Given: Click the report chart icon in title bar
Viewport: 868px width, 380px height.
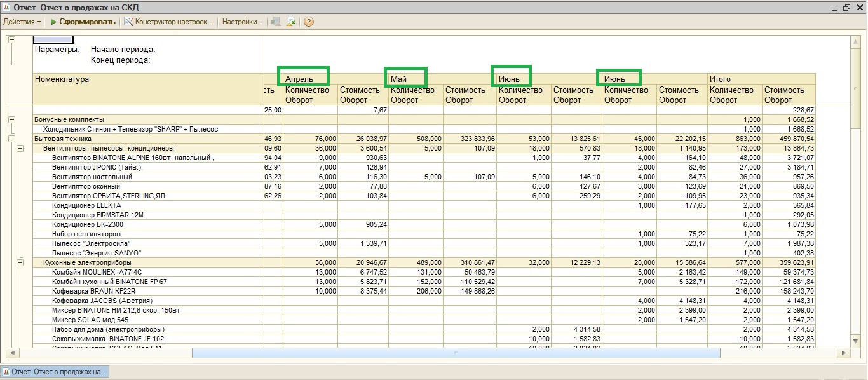Looking at the screenshot, I should click(6, 7).
